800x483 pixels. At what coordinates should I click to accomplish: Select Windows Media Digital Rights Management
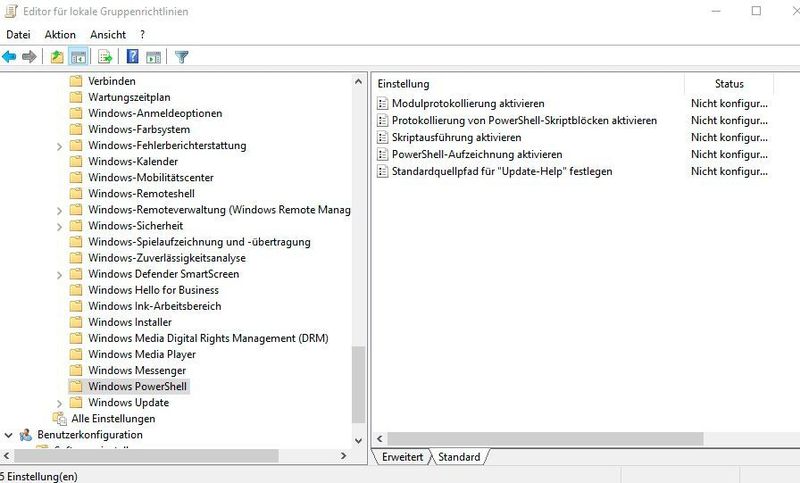(208, 338)
